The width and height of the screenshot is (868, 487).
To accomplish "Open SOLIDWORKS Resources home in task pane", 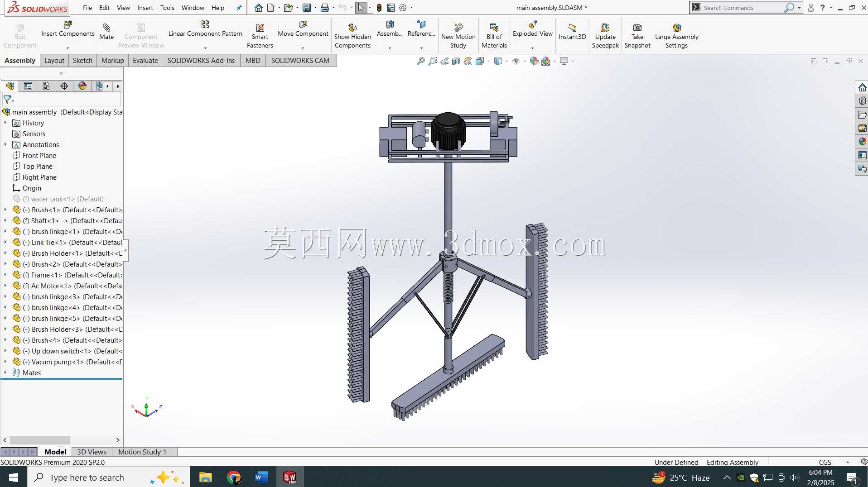I will click(x=862, y=87).
